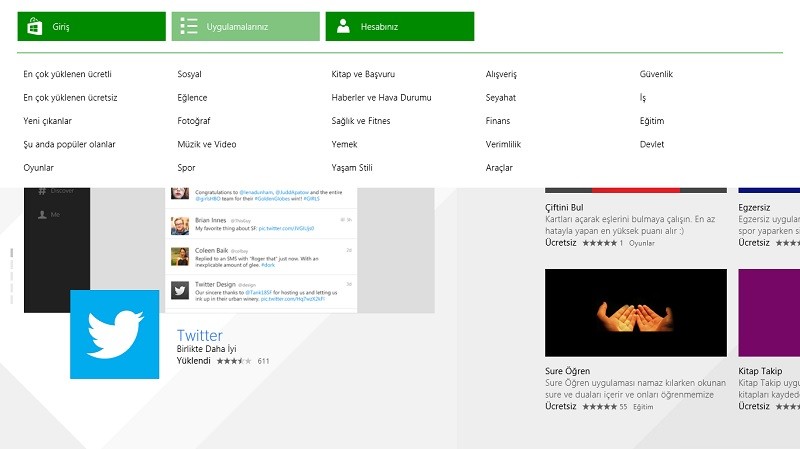The width and height of the screenshot is (800, 449).
Task: Click Yüklendi status under Twitter
Action: pyautogui.click(x=193, y=361)
